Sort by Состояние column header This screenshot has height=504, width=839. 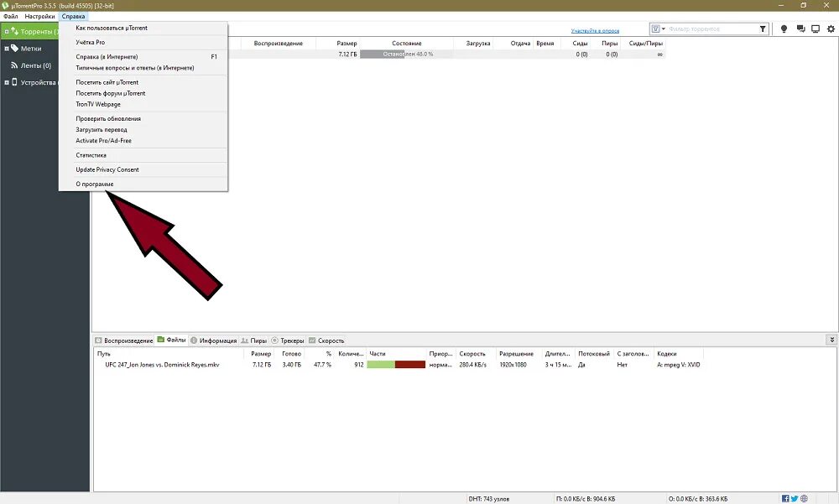407,44
